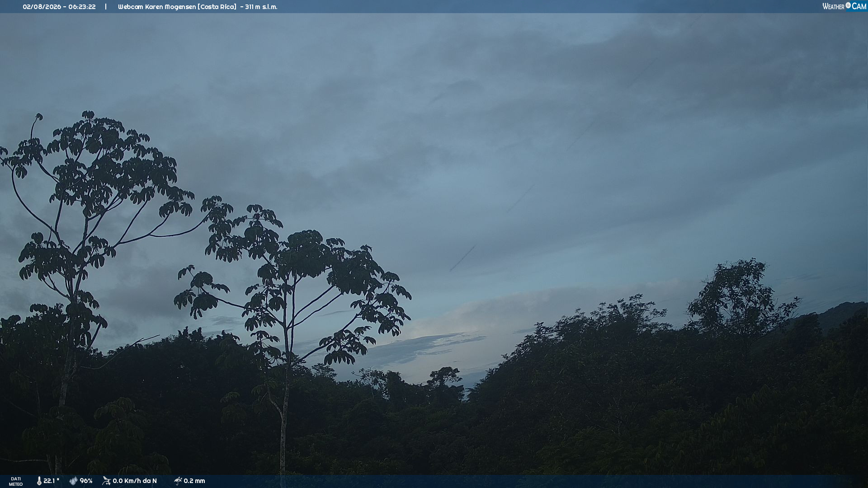Click the thermometer temperature icon
The image size is (868, 488).
tap(39, 481)
